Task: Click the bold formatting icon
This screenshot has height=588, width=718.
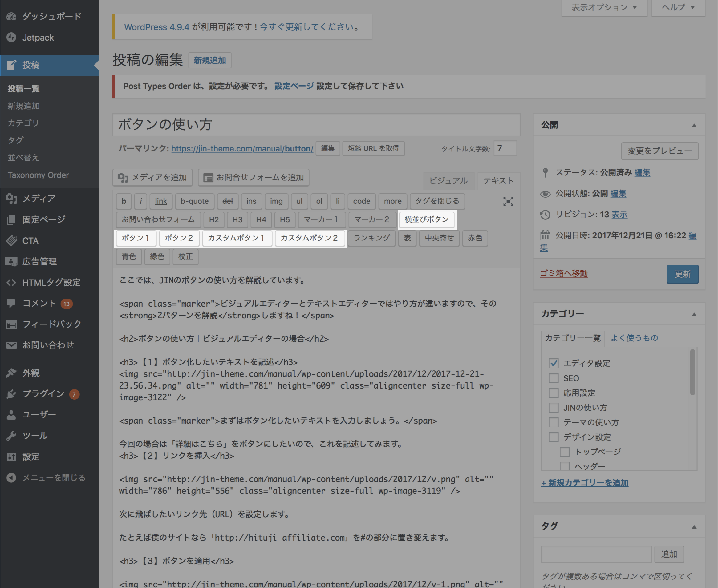Action: pyautogui.click(x=124, y=201)
